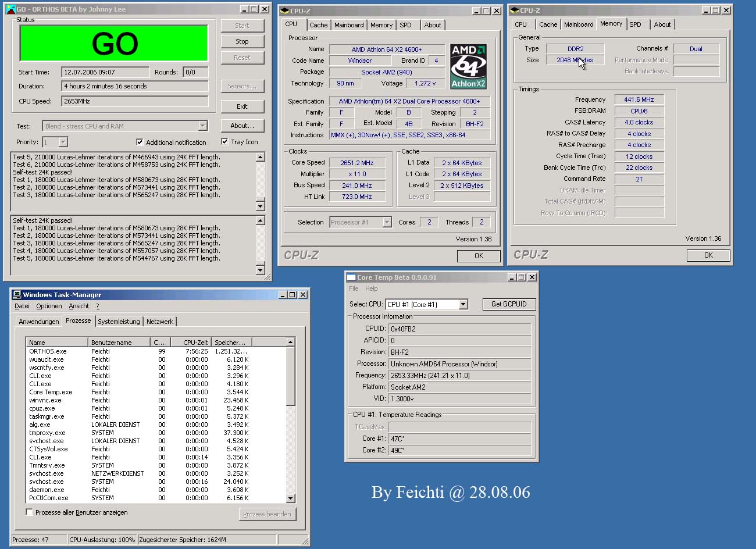Sort processes by Benutzername column header
This screenshot has width=756, height=549.
(x=119, y=343)
